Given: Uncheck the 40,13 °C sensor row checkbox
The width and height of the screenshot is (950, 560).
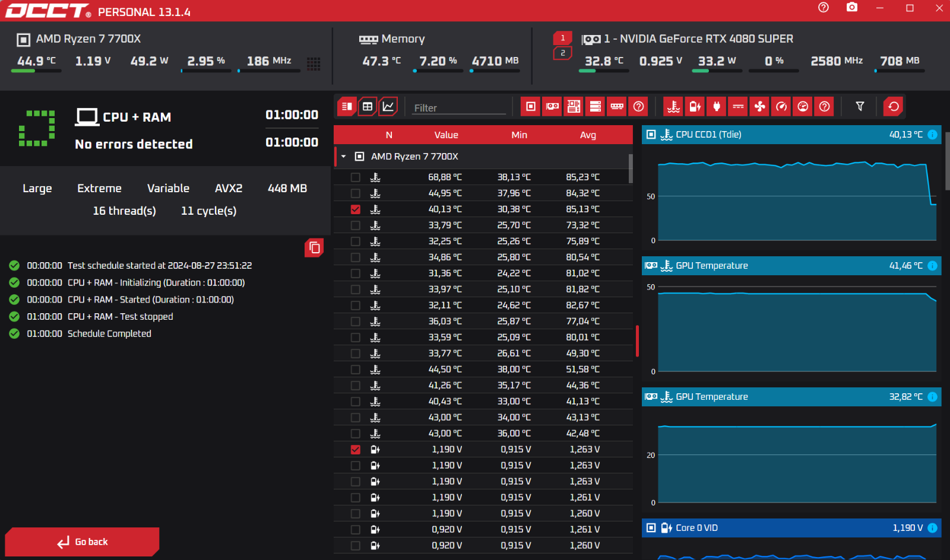Looking at the screenshot, I should click(355, 209).
